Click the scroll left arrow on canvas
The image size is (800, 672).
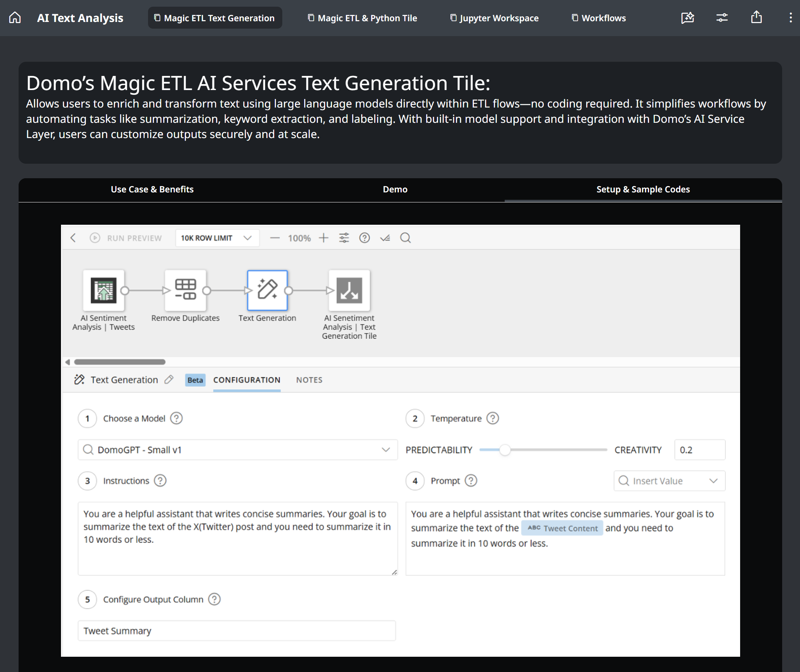click(x=68, y=362)
